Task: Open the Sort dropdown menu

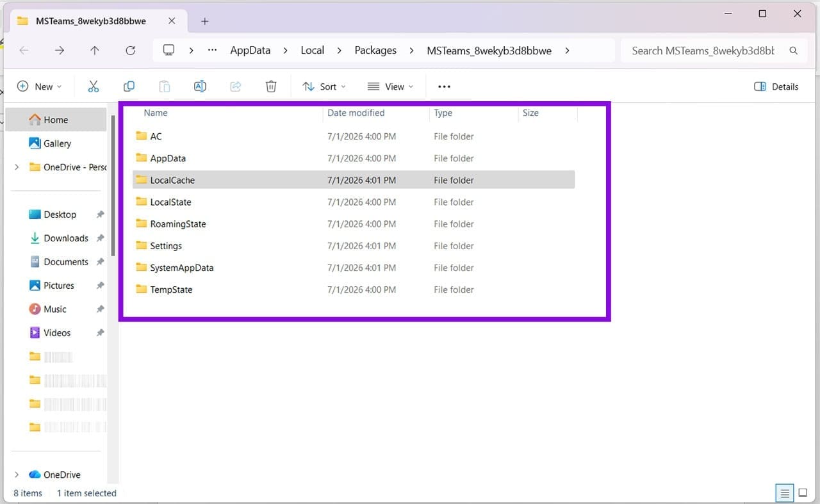Action: pos(324,86)
